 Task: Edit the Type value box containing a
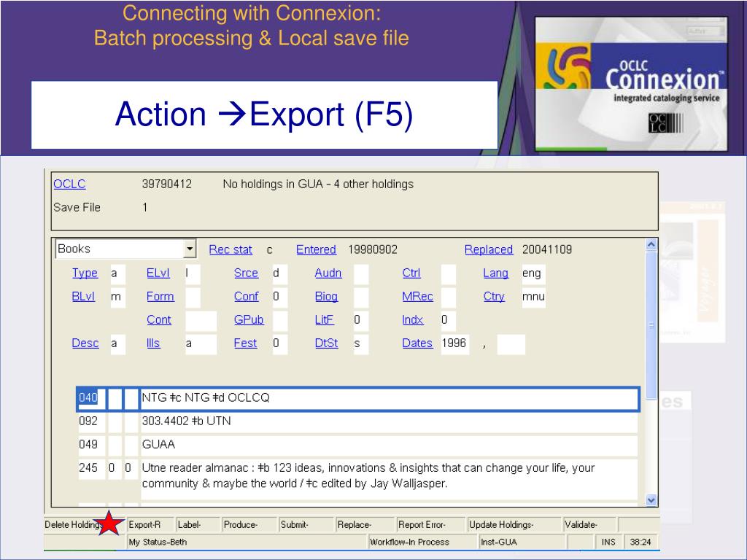pos(117,274)
